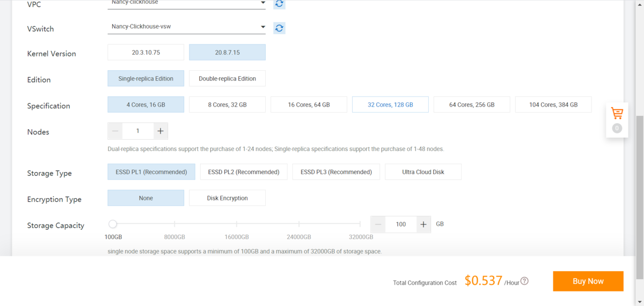This screenshot has height=306, width=644.
Task: Choose Ultra Cloud Disk storage type
Action: click(423, 172)
